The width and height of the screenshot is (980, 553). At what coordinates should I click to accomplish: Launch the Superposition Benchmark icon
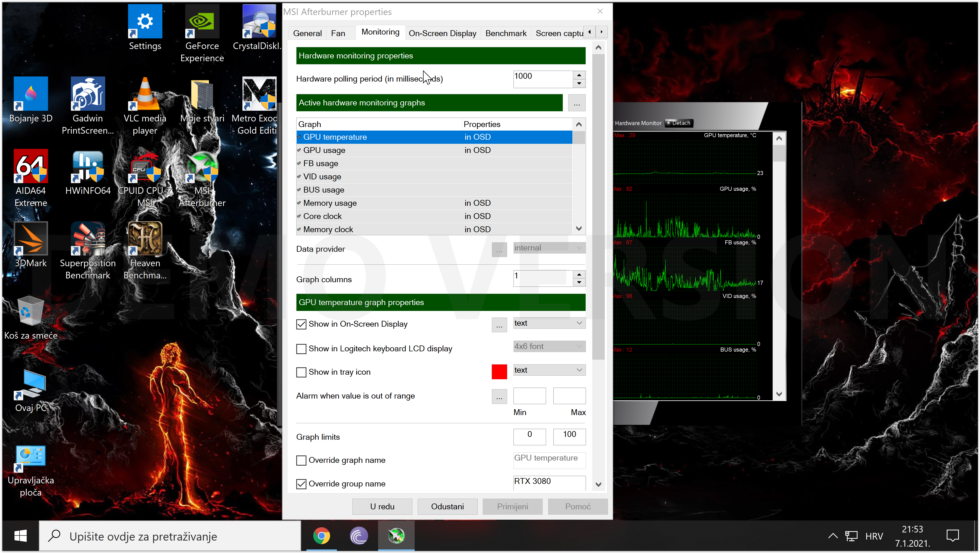coord(88,251)
